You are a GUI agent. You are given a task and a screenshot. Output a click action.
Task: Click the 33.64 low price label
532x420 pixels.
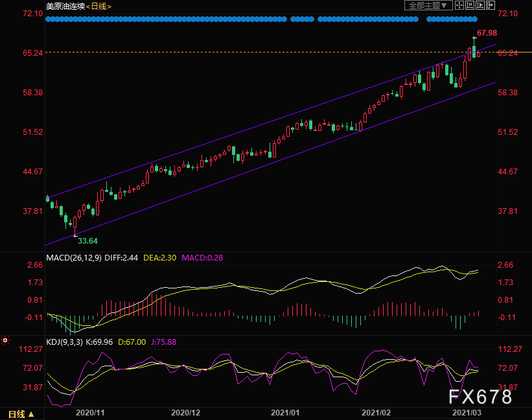(87, 241)
